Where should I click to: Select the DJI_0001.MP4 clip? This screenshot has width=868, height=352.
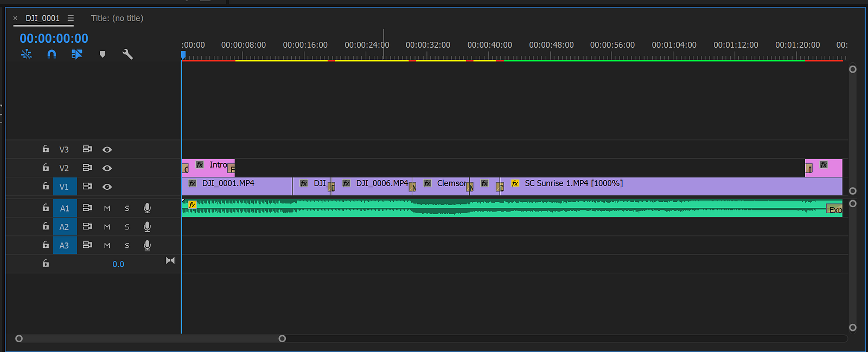point(237,186)
